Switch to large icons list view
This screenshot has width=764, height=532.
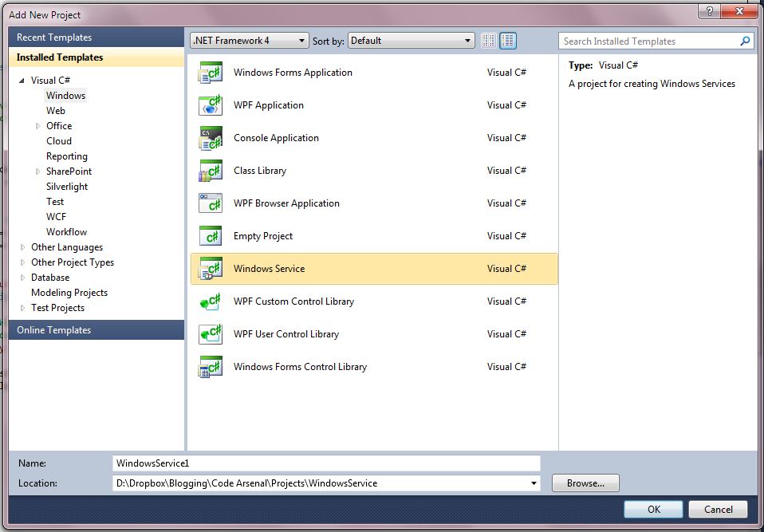[x=508, y=40]
